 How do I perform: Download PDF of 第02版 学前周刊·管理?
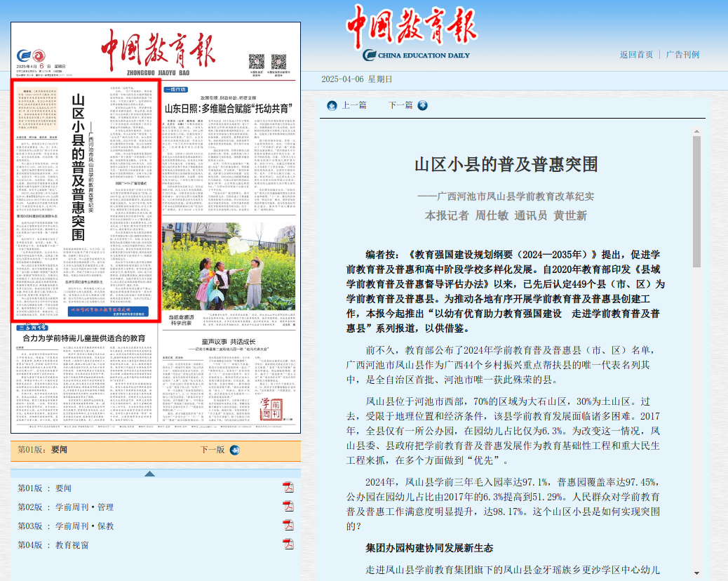pos(288,507)
